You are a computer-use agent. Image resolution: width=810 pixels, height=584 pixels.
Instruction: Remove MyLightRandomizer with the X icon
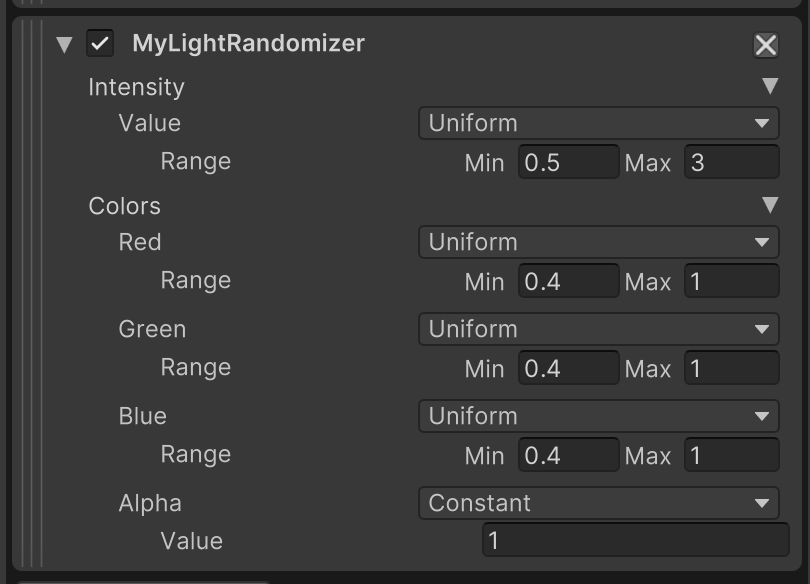(x=765, y=45)
